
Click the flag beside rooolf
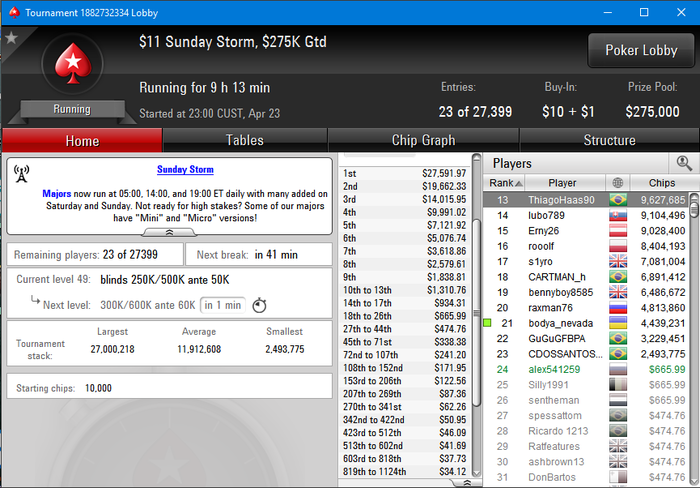click(618, 246)
